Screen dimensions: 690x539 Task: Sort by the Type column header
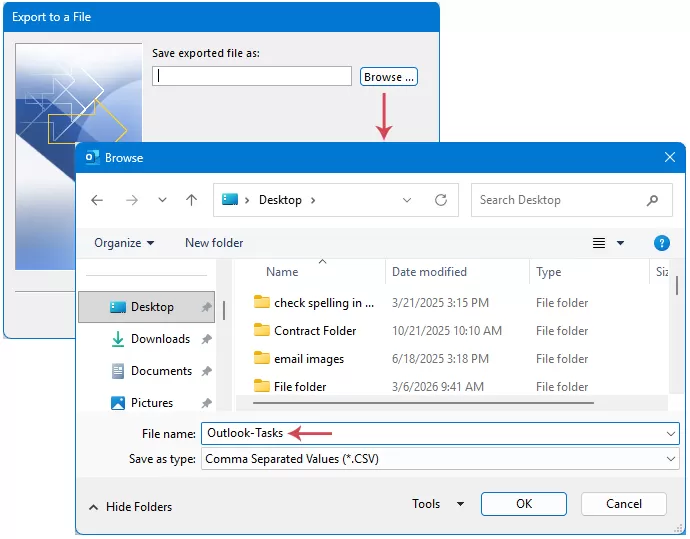[548, 272]
